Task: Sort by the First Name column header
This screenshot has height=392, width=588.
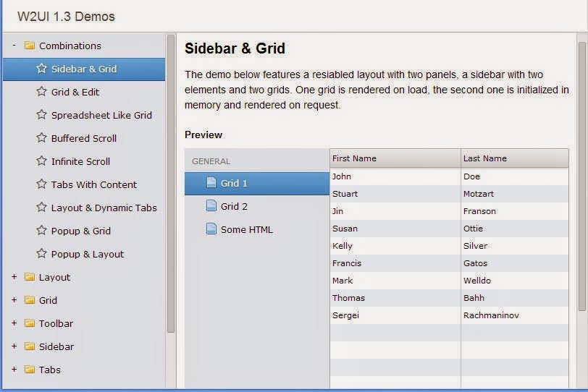Action: click(x=395, y=158)
